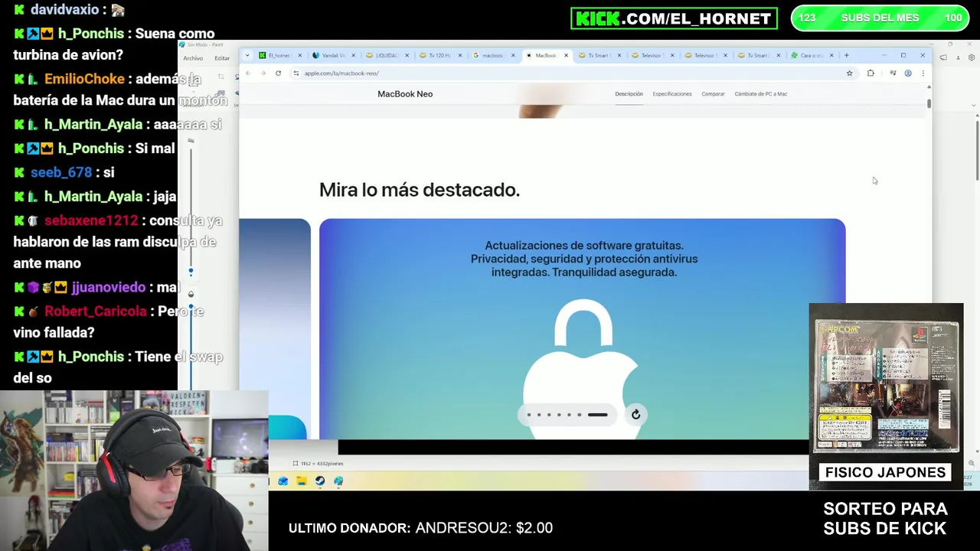Viewport: 980px width, 551px height.
Task: Open the site information icon beside URL
Action: click(x=296, y=73)
